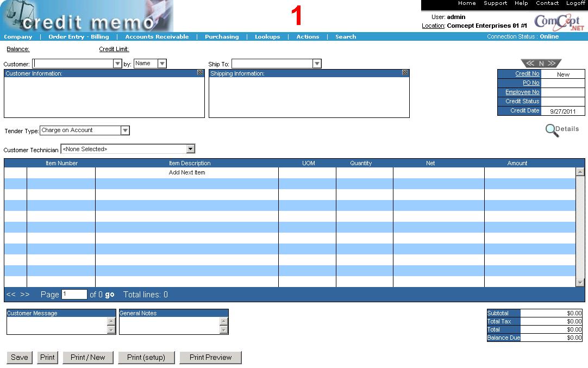Open the Customer dropdown list
588x368 pixels.
click(x=117, y=64)
